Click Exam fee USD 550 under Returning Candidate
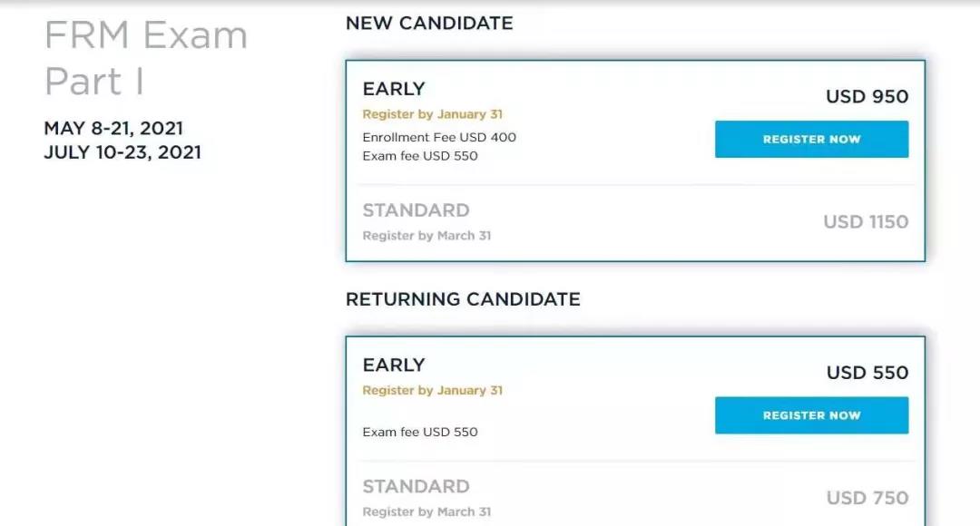Image resolution: width=980 pixels, height=526 pixels. click(x=420, y=432)
